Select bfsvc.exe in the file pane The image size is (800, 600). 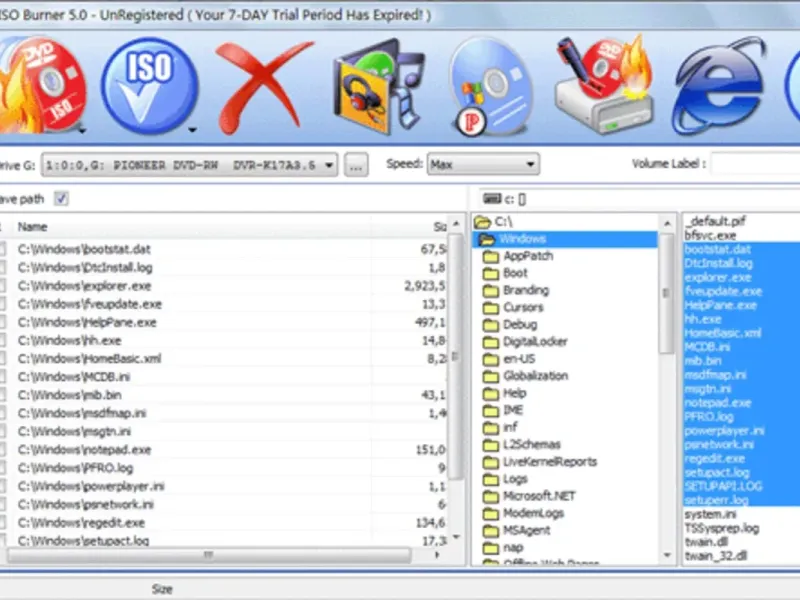tap(710, 235)
